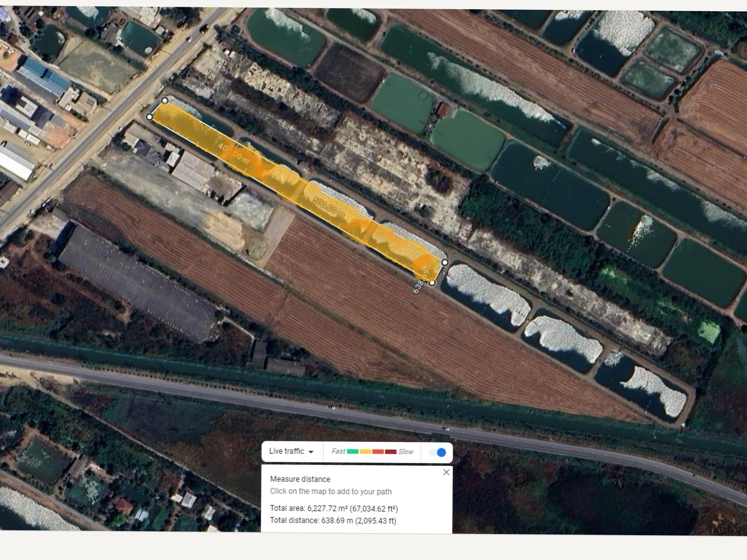Click the caret arrow beside Live traffic
This screenshot has width=747, height=560.
click(311, 452)
